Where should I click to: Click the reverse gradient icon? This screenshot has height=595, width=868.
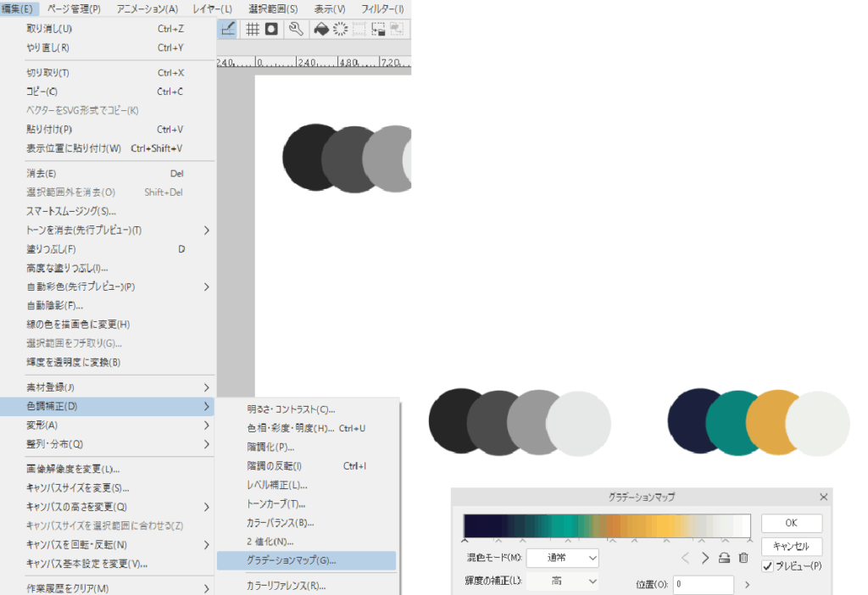[x=724, y=558]
